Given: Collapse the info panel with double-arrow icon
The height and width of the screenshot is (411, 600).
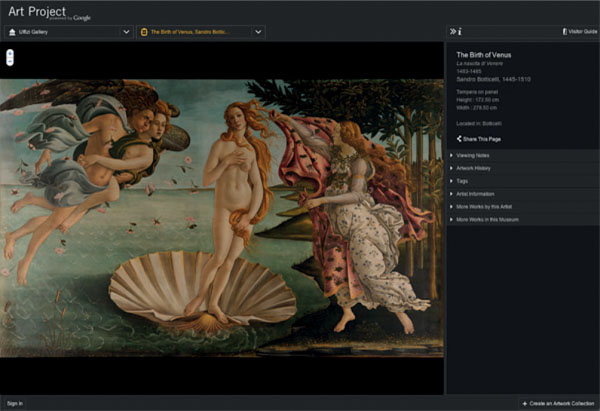Looking at the screenshot, I should point(453,32).
